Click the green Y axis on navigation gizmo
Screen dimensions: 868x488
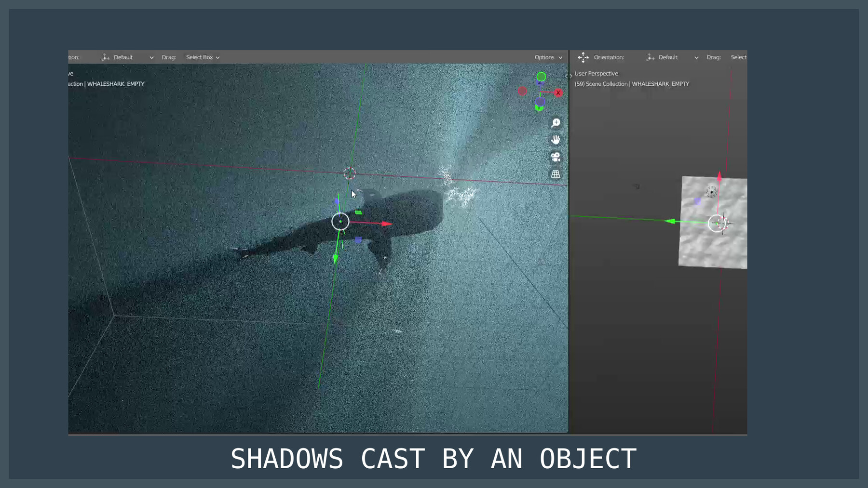(541, 76)
